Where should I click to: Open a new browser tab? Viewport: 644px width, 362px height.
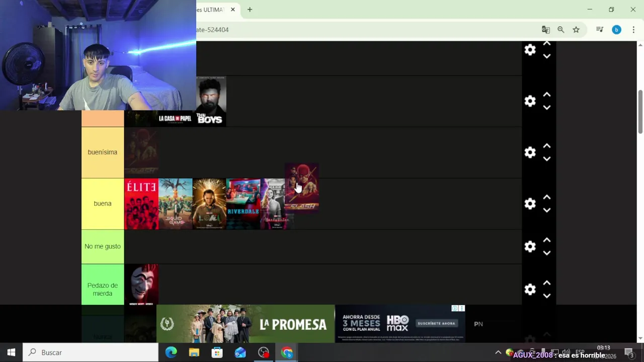(x=250, y=10)
